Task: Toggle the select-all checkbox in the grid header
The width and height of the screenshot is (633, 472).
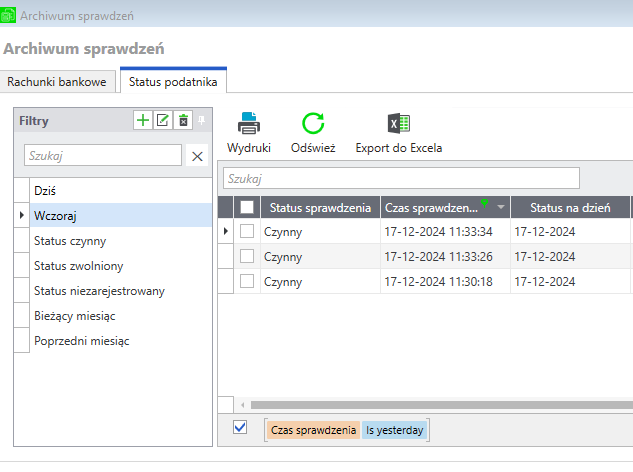Action: pos(247,207)
